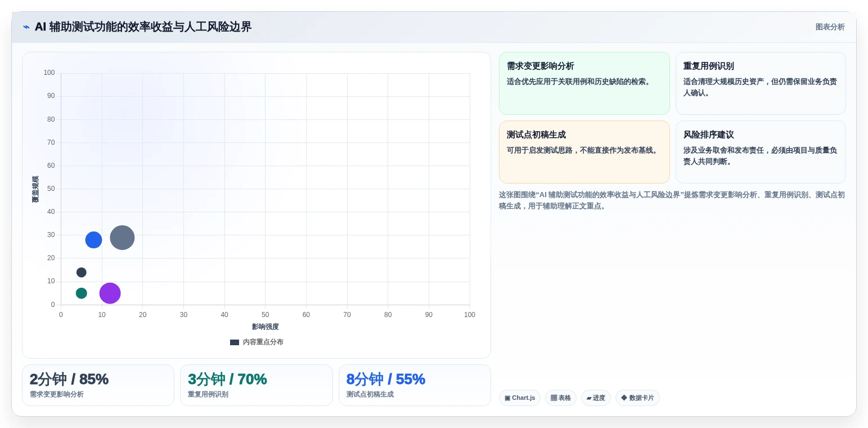Open the 需求变更影响分析 green card
868x428 pixels.
(x=584, y=83)
